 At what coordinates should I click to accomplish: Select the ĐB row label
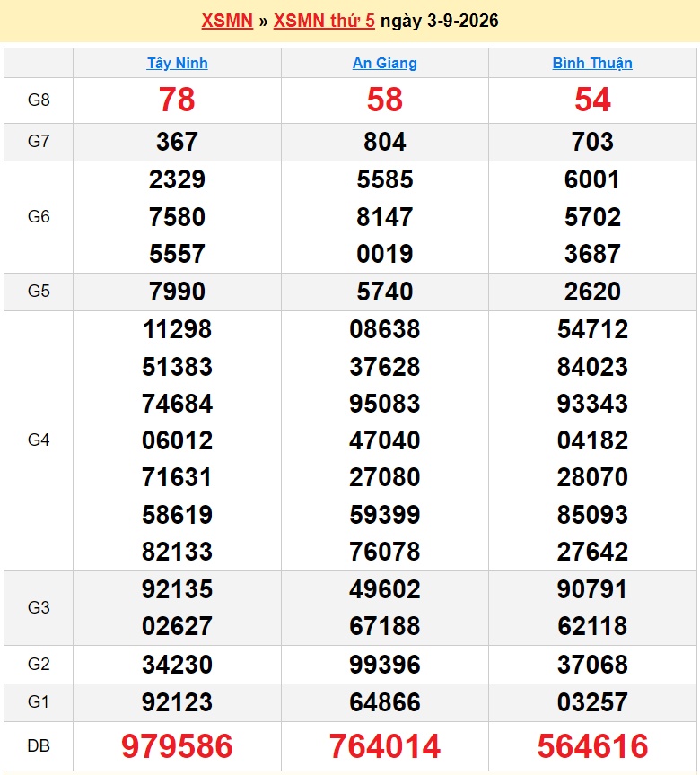[39, 745]
